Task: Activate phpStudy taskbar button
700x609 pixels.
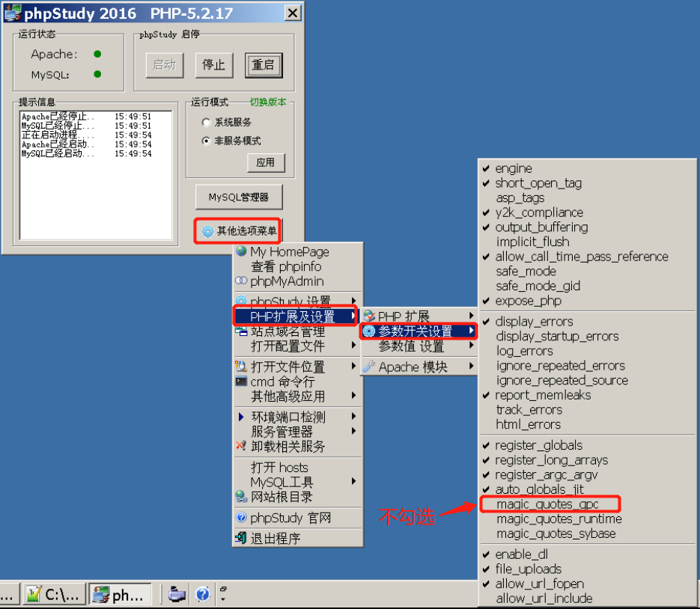Action: tap(121, 594)
